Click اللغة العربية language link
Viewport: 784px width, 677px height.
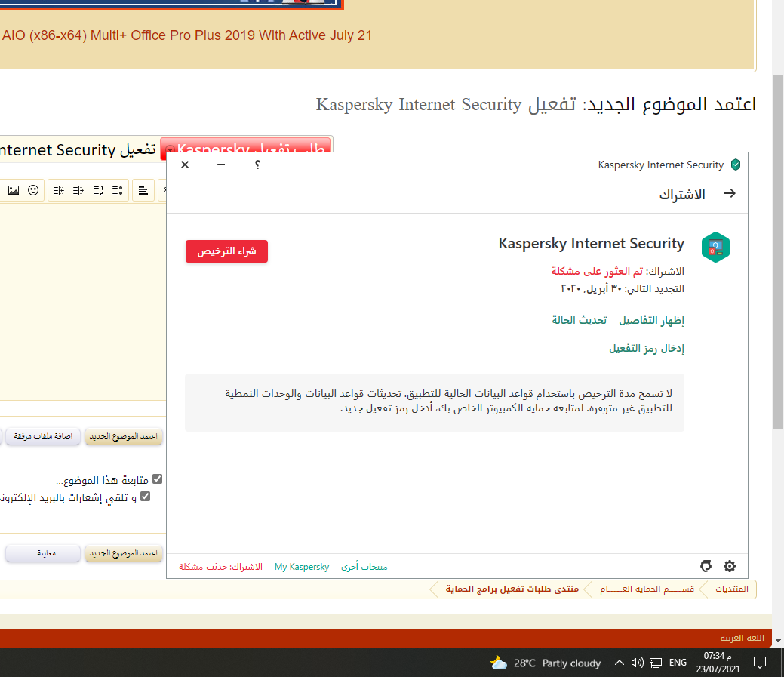click(742, 638)
